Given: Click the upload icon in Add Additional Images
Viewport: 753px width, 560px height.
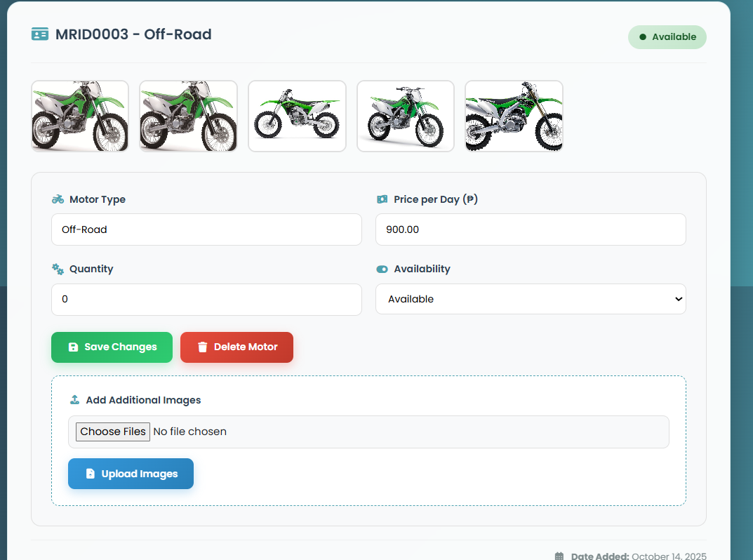Looking at the screenshot, I should coord(74,399).
